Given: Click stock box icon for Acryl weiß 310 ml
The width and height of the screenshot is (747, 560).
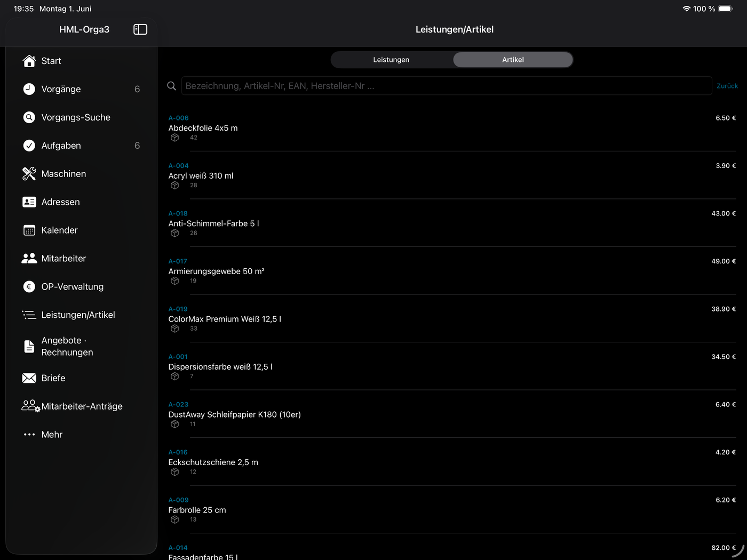Looking at the screenshot, I should (175, 186).
